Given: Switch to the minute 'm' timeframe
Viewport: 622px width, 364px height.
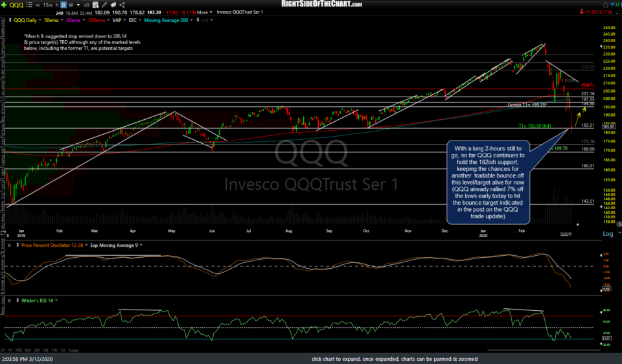Looking at the screenshot, I should (38, 5).
